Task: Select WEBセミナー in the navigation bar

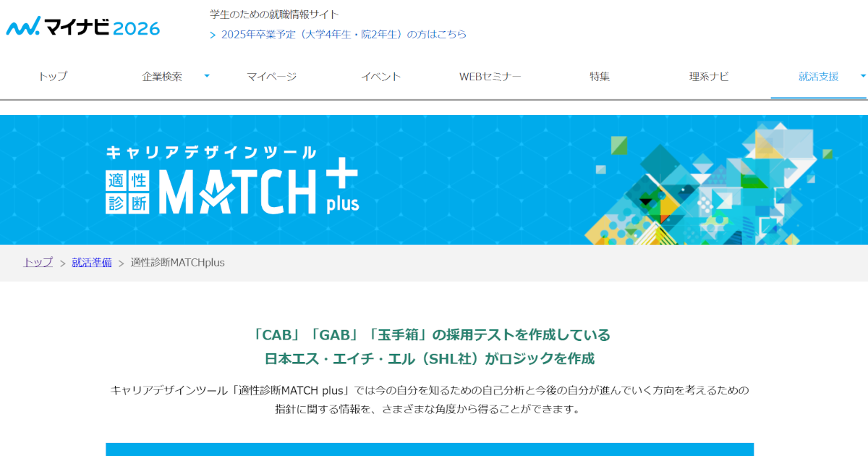Action: click(x=490, y=77)
